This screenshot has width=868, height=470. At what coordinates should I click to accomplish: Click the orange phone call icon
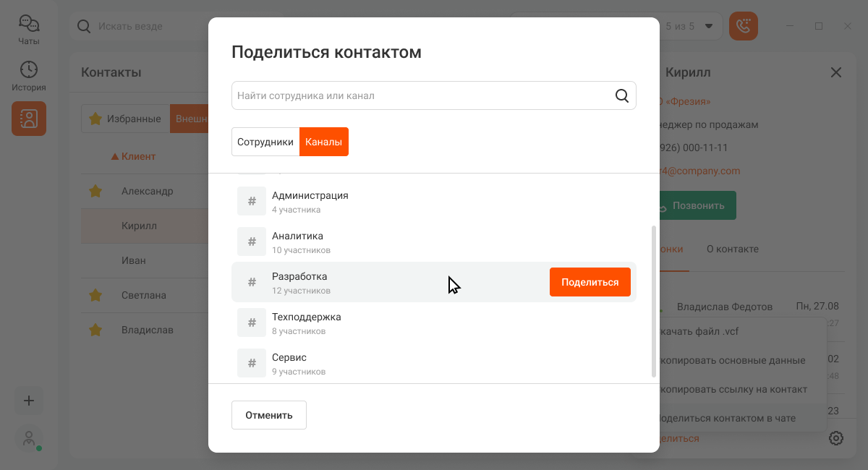click(x=743, y=27)
